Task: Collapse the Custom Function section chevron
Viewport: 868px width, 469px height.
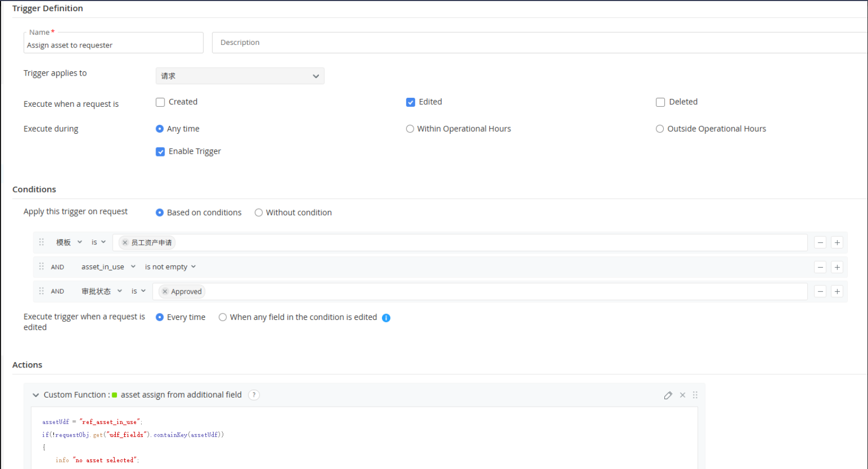Action: tap(36, 395)
